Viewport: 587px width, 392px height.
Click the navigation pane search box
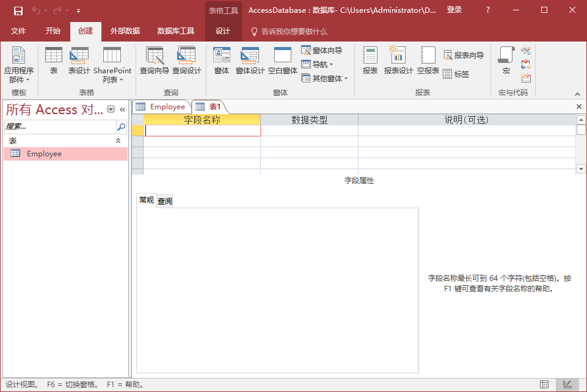(60, 127)
